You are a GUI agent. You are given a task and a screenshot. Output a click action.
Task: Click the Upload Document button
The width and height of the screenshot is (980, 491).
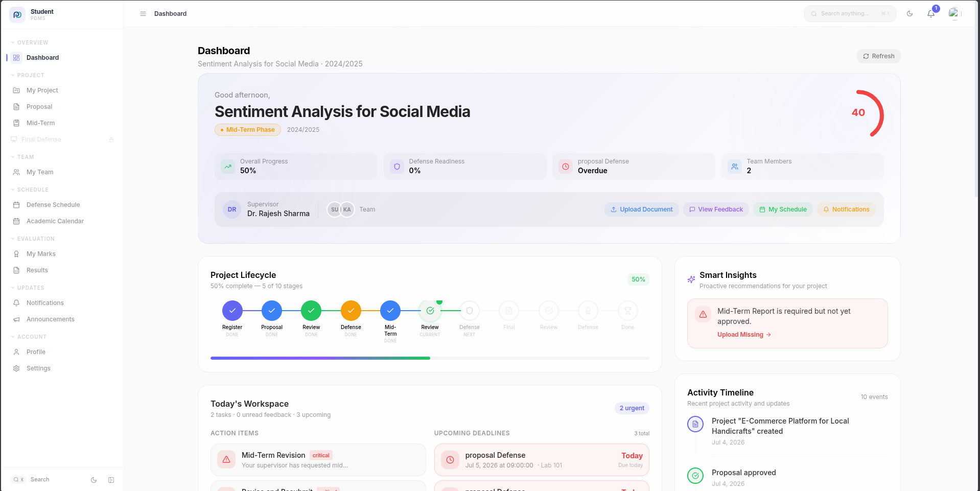coord(642,209)
